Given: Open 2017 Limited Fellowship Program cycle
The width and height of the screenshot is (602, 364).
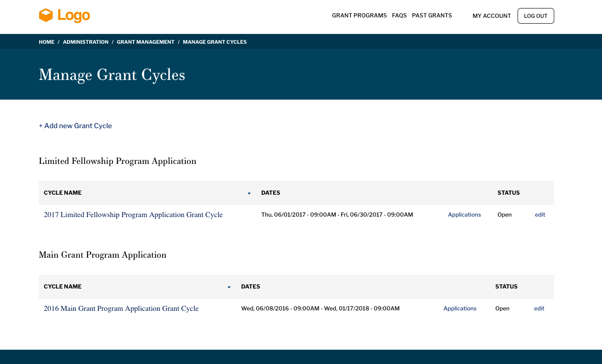Looking at the screenshot, I should (133, 215).
